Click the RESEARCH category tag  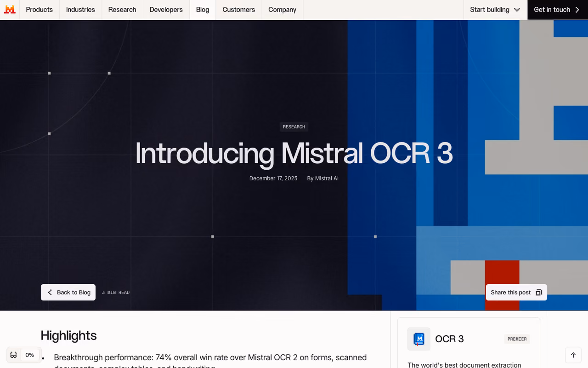coord(294,127)
